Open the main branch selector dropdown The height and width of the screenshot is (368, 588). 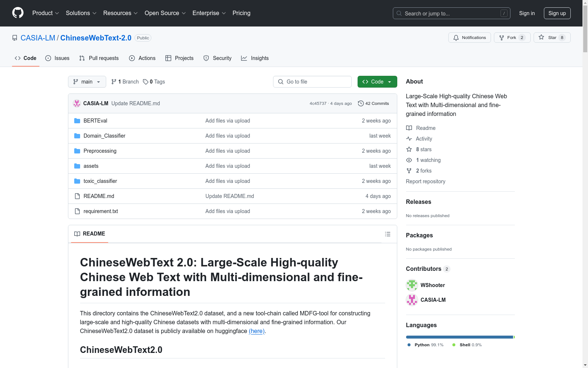click(x=87, y=82)
